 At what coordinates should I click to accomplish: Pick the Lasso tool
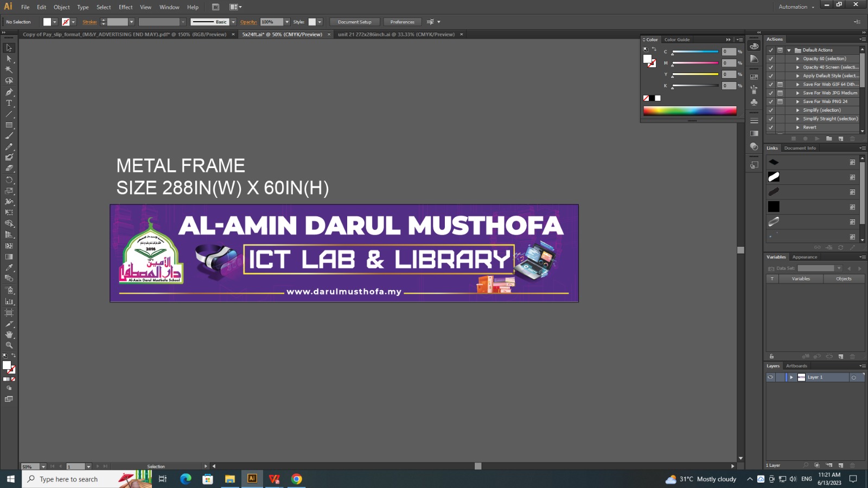click(x=9, y=81)
